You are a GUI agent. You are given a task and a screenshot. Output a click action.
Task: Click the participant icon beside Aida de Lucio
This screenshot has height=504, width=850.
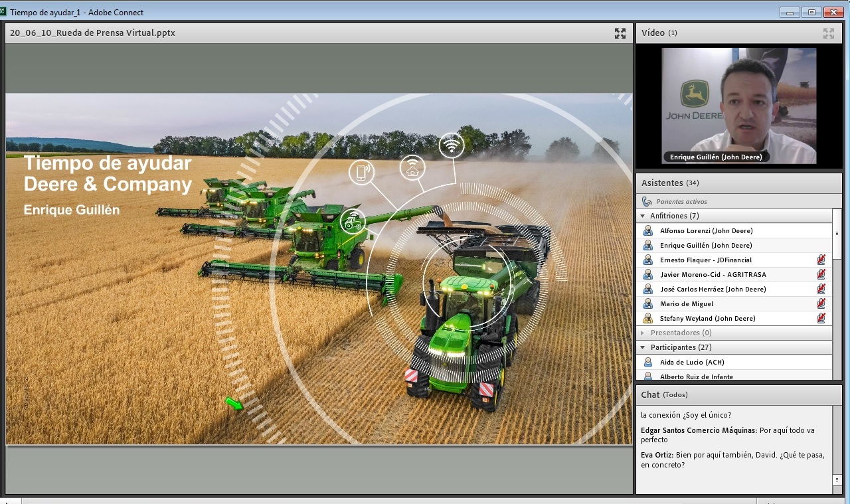click(647, 363)
